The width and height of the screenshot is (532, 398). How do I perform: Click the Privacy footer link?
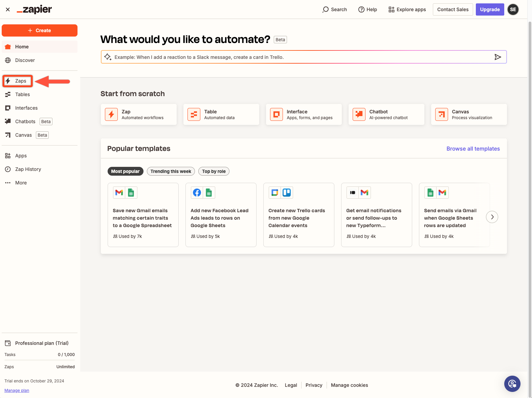tap(314, 385)
